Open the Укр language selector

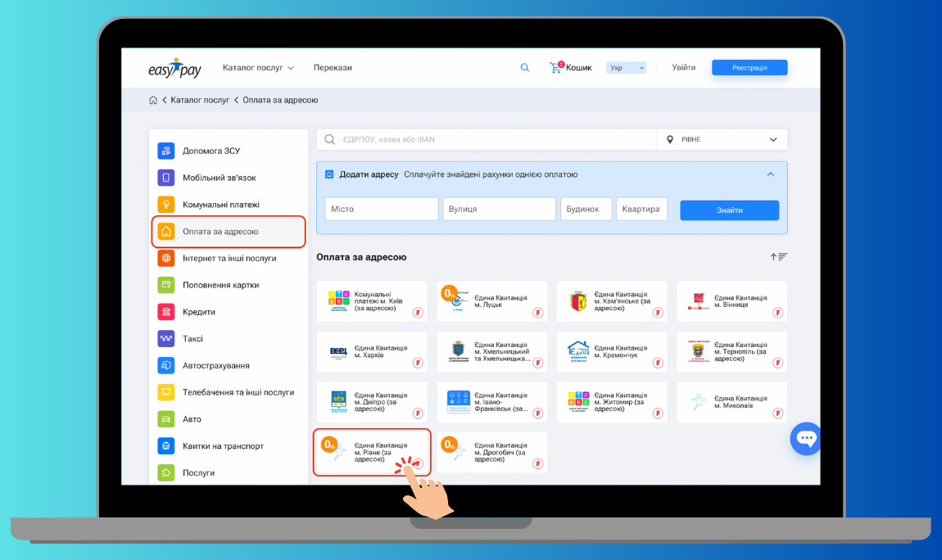click(x=626, y=68)
